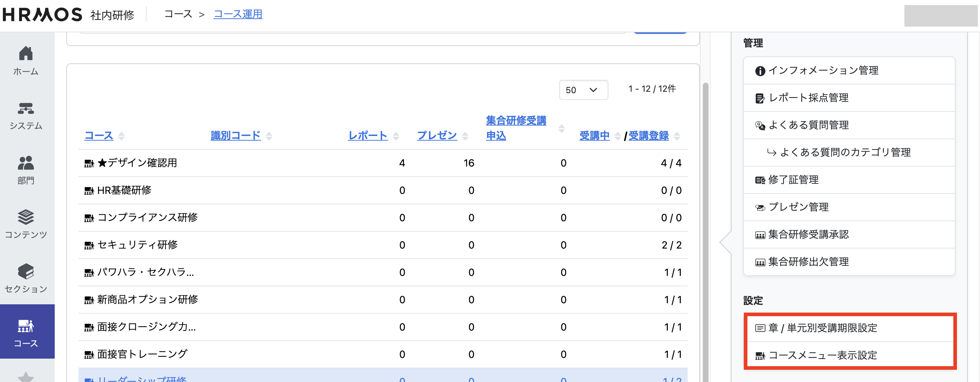Open the システム sidebar icon
Screen dimensions: 980x382
coord(26,115)
